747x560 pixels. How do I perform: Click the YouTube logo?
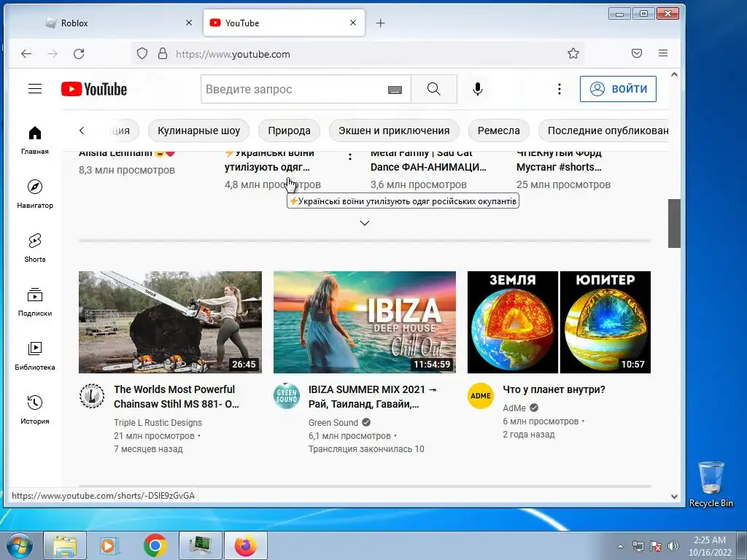94,89
